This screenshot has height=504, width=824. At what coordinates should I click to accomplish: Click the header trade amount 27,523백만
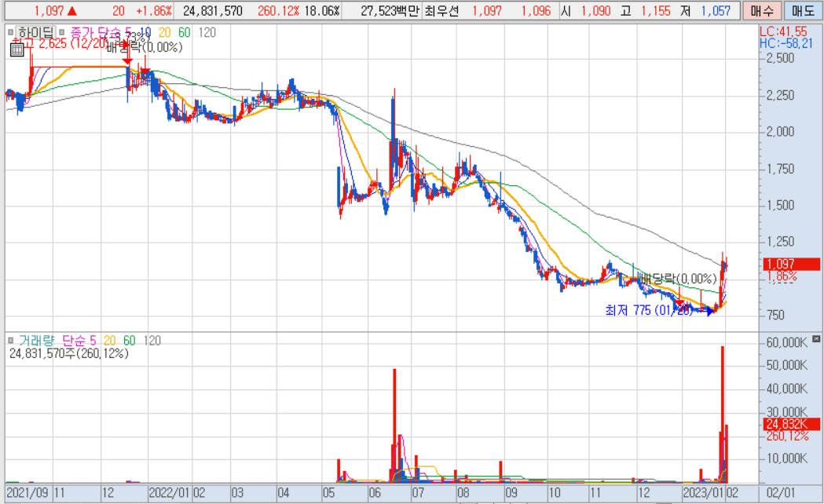point(391,10)
